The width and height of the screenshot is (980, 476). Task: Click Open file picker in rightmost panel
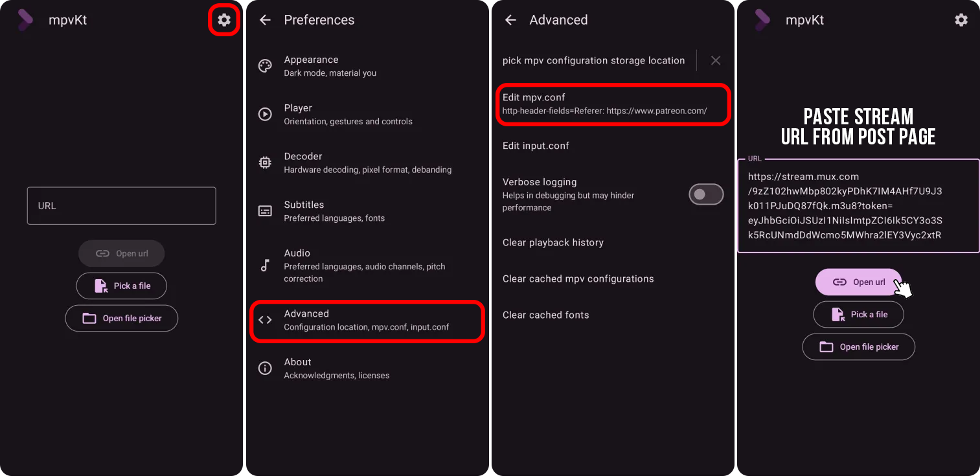[858, 347]
